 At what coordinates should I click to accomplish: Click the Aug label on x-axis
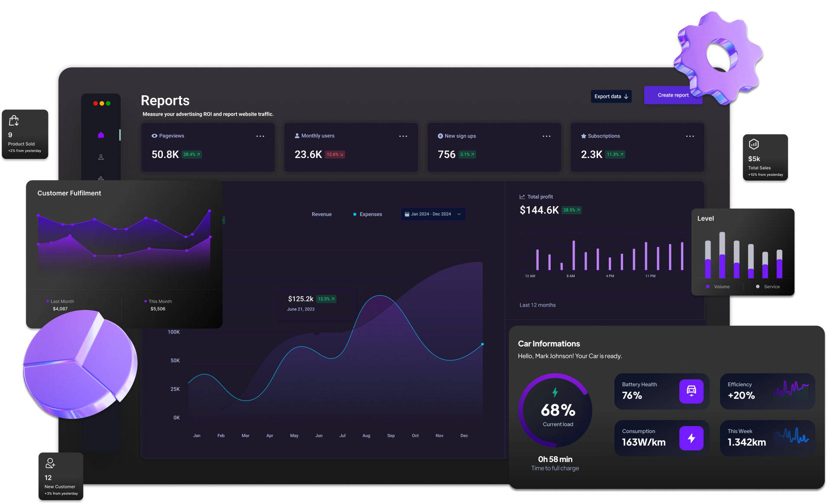[x=366, y=436]
